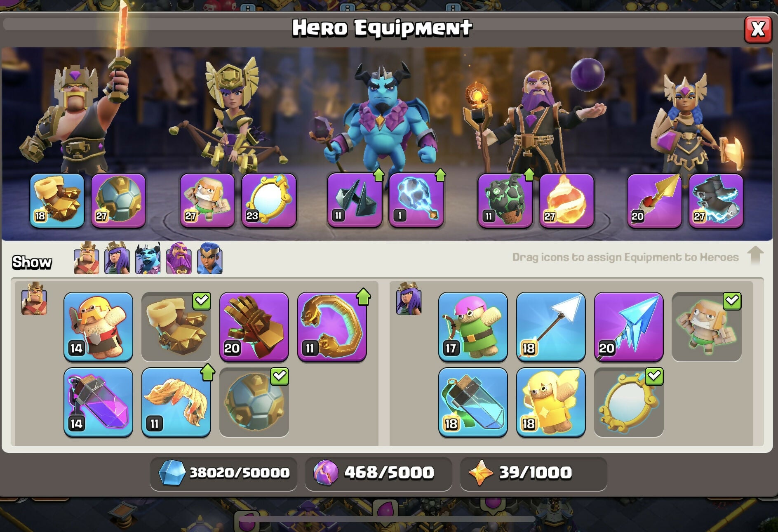Viewport: 778px width, 532px height.
Task: Choose the level 14 purple Rage Vial
Action: pos(98,403)
